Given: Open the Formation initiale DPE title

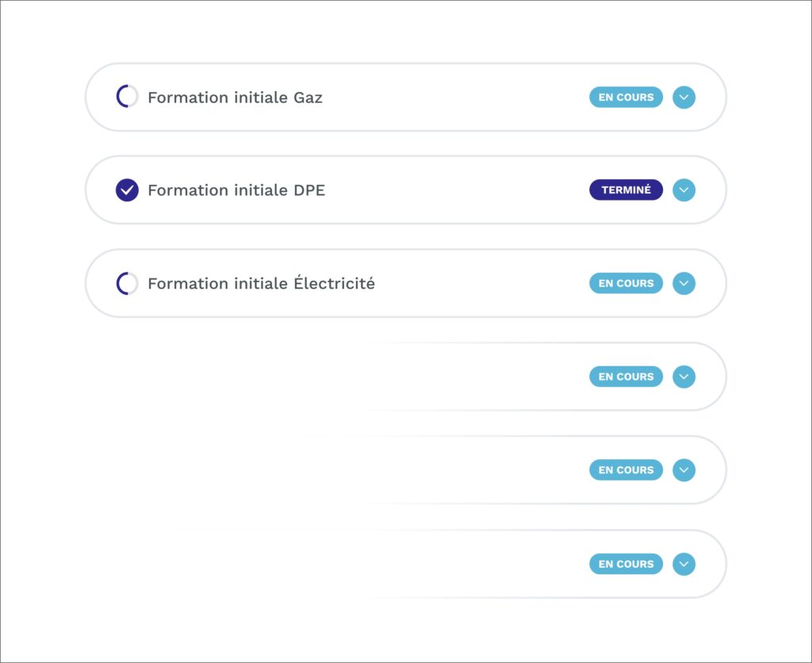Looking at the screenshot, I should click(x=236, y=190).
